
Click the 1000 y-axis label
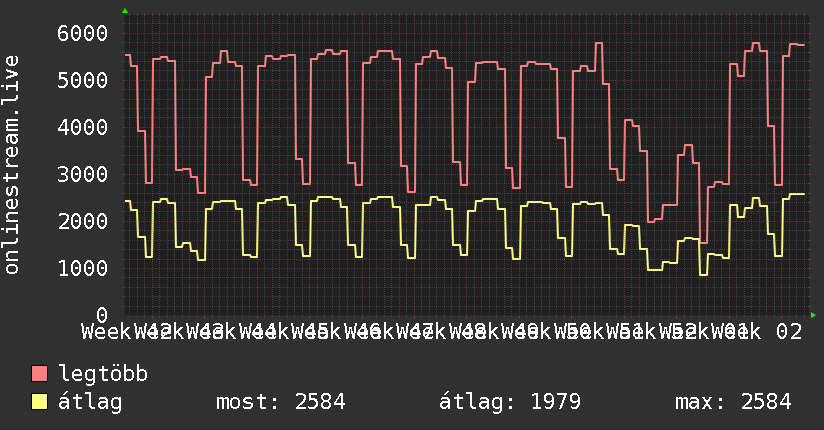pyautogui.click(x=83, y=269)
